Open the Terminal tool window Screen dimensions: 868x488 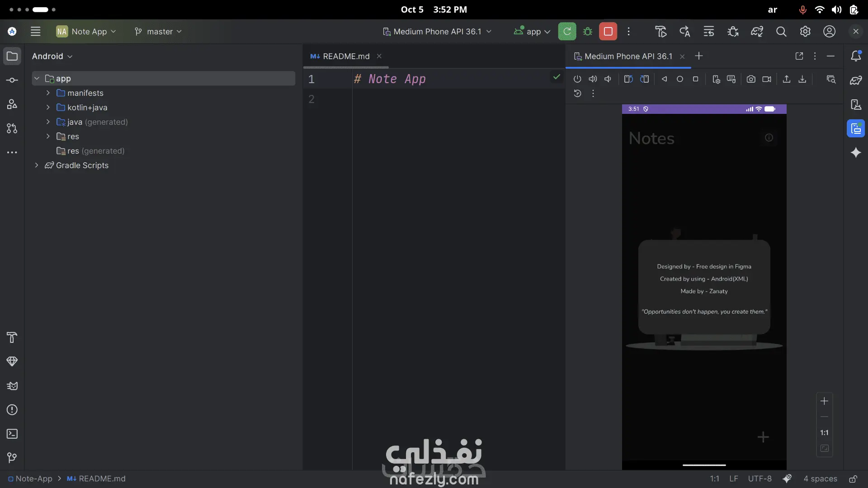12,434
